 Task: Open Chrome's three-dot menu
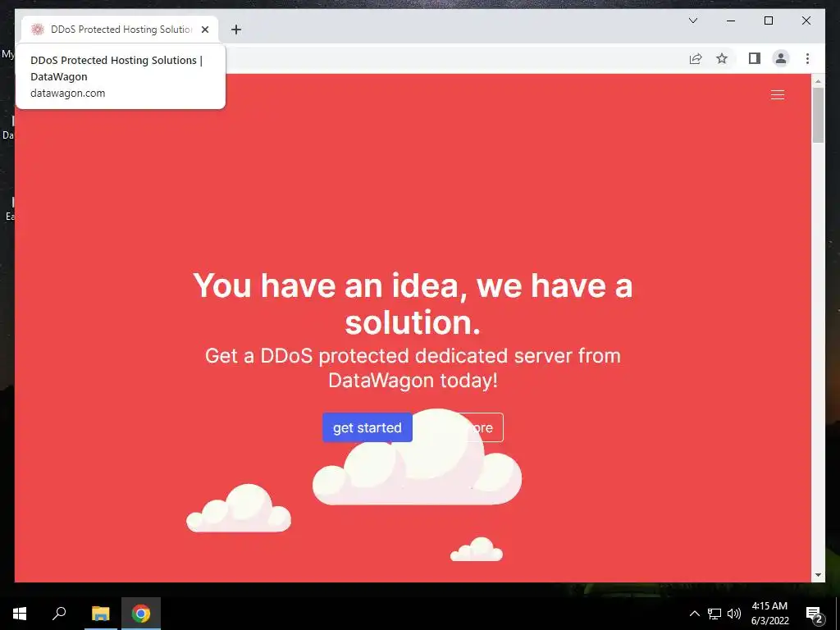click(x=807, y=58)
